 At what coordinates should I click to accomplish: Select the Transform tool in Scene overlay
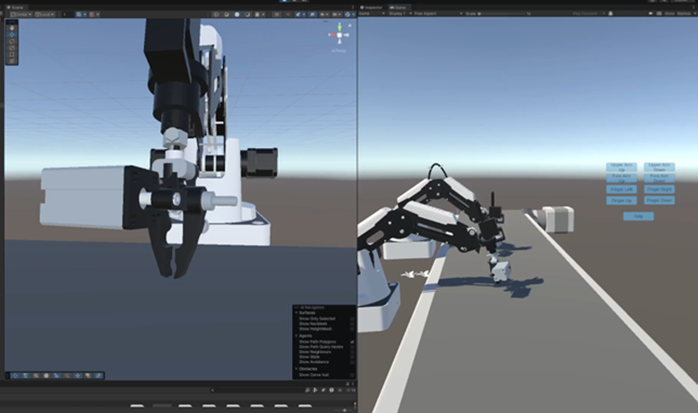pos(11,62)
